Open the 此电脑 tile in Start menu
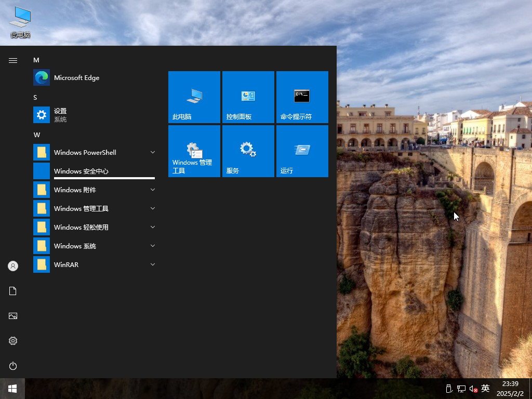The height and width of the screenshot is (399, 532). (194, 97)
